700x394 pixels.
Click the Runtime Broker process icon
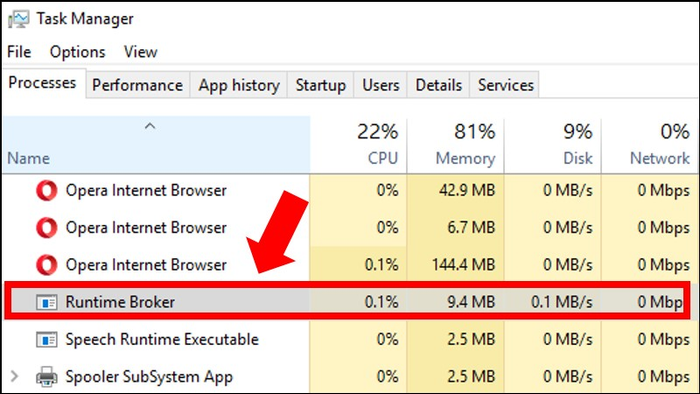pos(46,303)
